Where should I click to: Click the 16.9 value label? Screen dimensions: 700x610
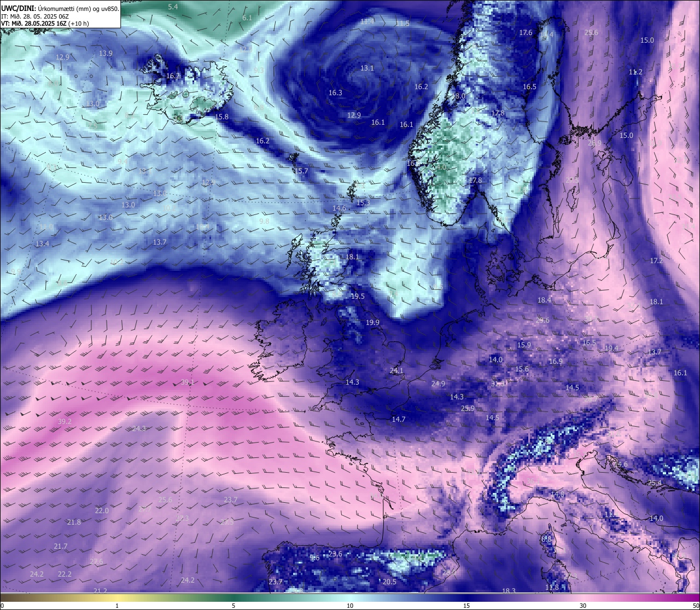pyautogui.click(x=555, y=361)
